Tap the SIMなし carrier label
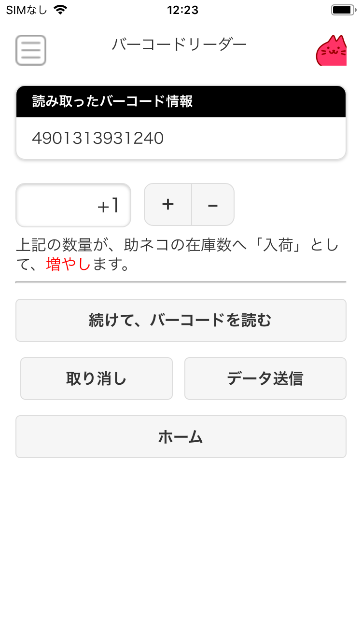 click(27, 10)
